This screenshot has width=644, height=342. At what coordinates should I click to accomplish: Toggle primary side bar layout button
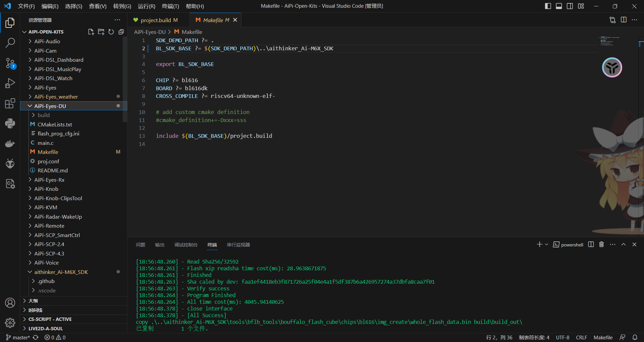[548, 6]
